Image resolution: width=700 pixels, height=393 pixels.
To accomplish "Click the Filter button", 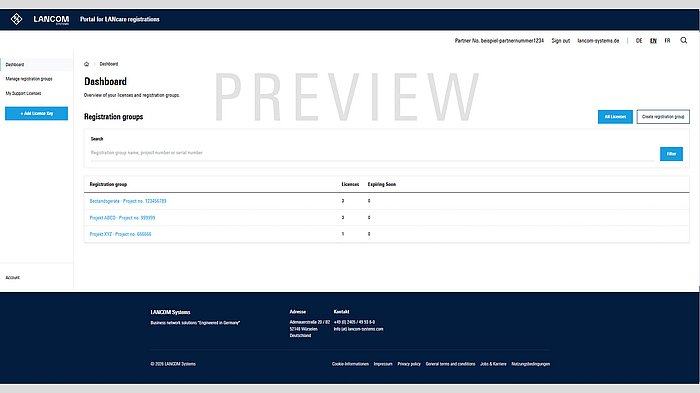I will [671, 154].
